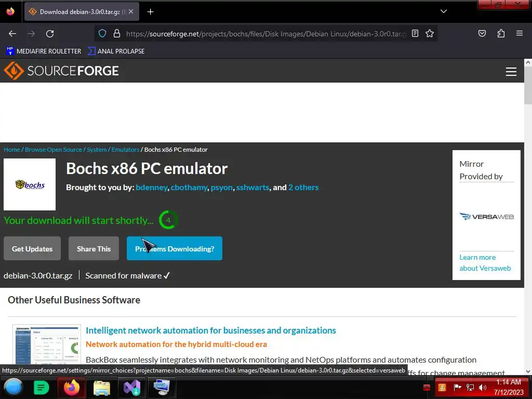Open File Explorer from the taskbar
532x399 pixels.
[x=102, y=388]
